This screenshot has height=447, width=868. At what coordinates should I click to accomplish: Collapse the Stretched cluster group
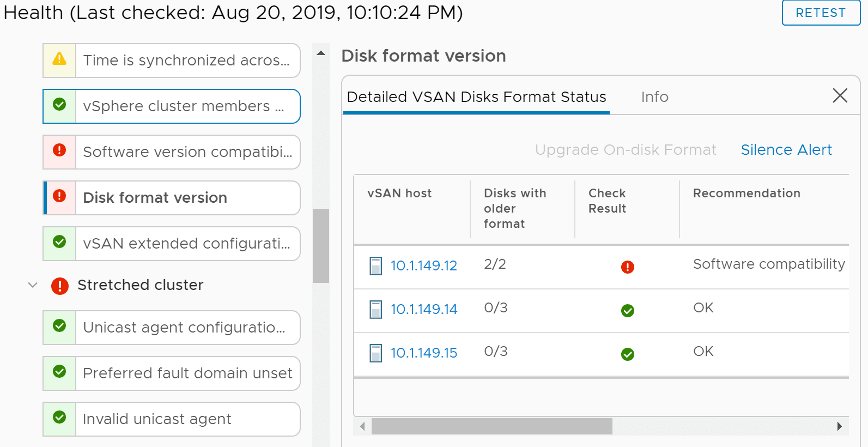(33, 285)
